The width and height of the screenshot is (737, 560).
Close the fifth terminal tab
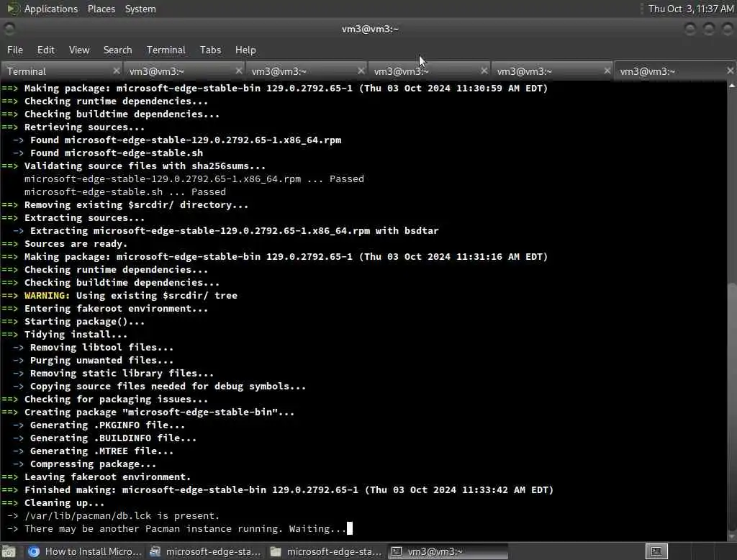607,71
